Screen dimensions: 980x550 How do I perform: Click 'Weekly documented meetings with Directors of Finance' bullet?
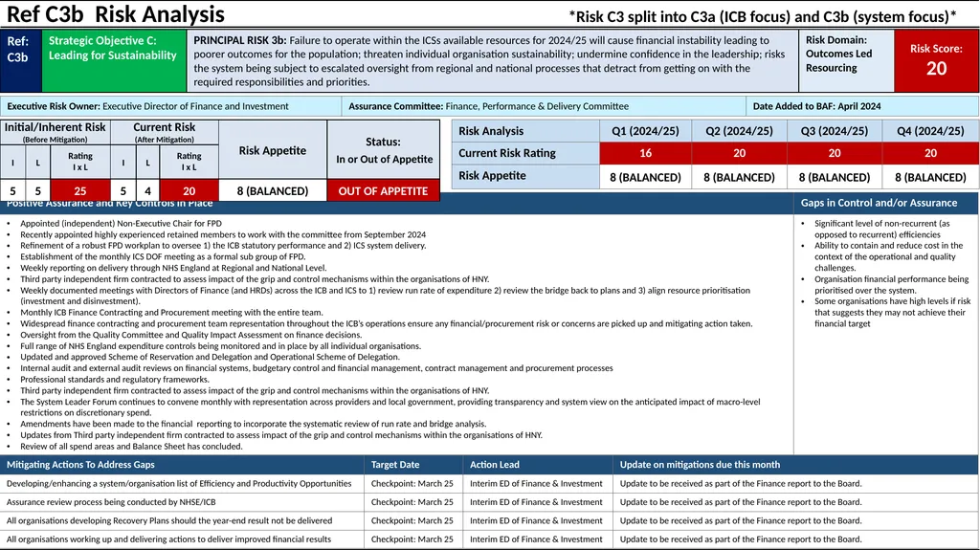point(385,296)
